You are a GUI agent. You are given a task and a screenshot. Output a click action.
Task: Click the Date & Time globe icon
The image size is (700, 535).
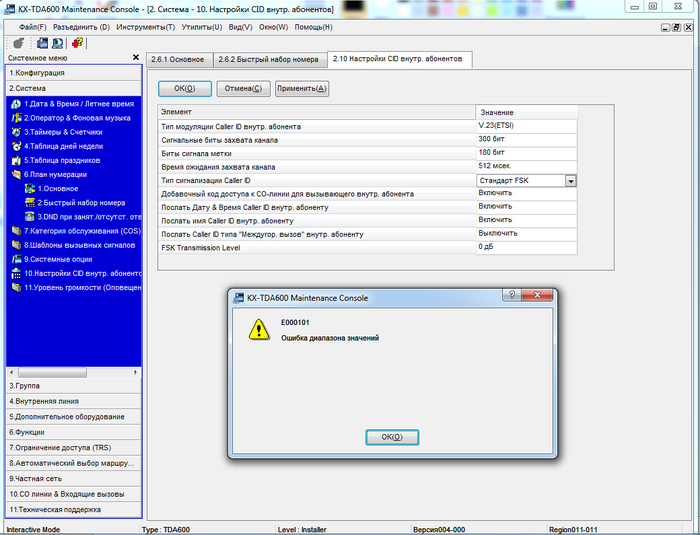[16, 104]
